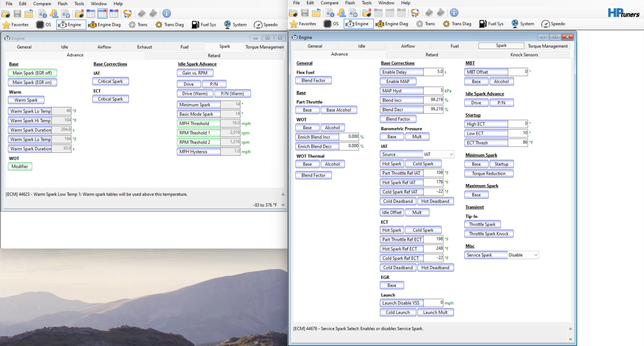Open the Throttle Spark Knock table
The image size is (644, 346).
pyautogui.click(x=489, y=234)
